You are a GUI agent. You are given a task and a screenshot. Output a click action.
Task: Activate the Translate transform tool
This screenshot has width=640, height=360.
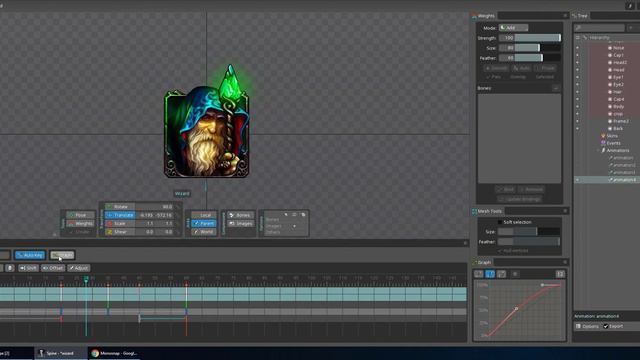click(x=120, y=215)
